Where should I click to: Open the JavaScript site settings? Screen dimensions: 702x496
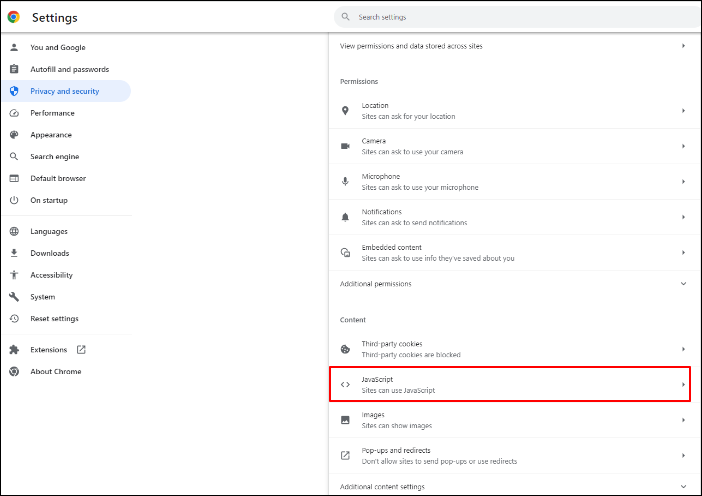(510, 385)
